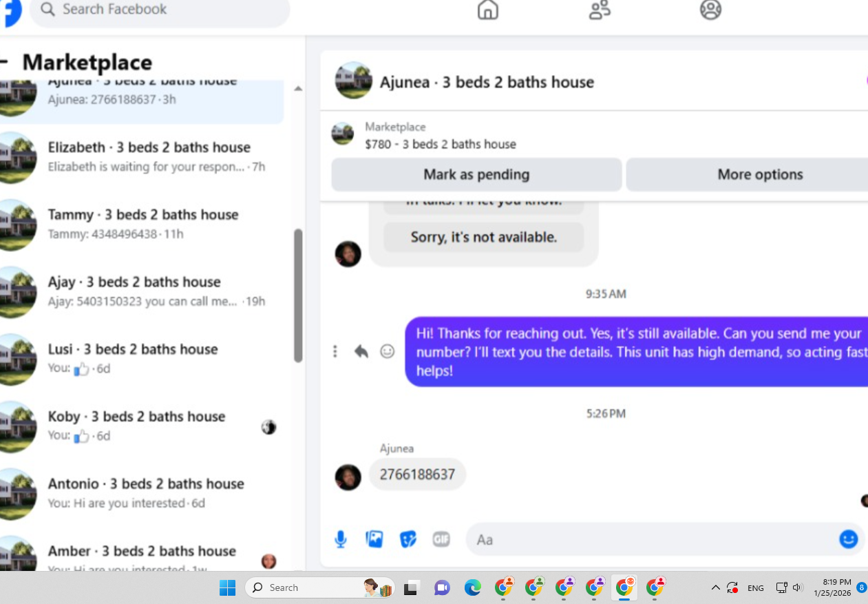
Task: Open the emoji picker smiley in composer
Action: 849,539
